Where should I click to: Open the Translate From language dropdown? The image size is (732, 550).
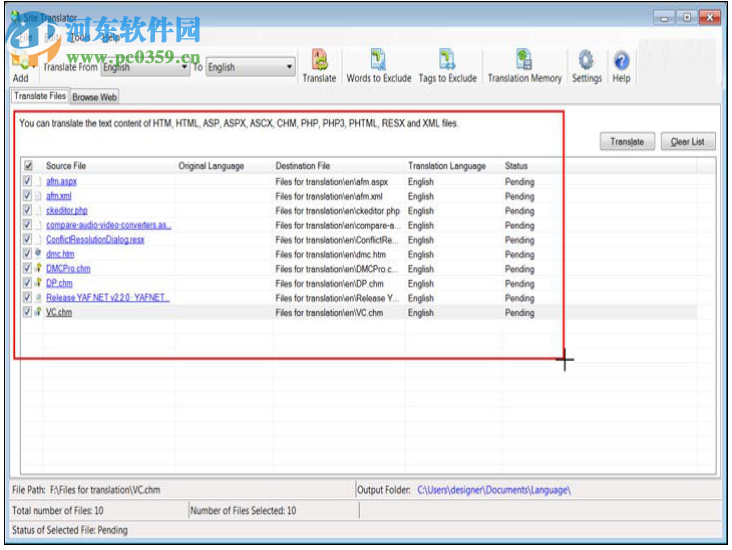coord(145,67)
